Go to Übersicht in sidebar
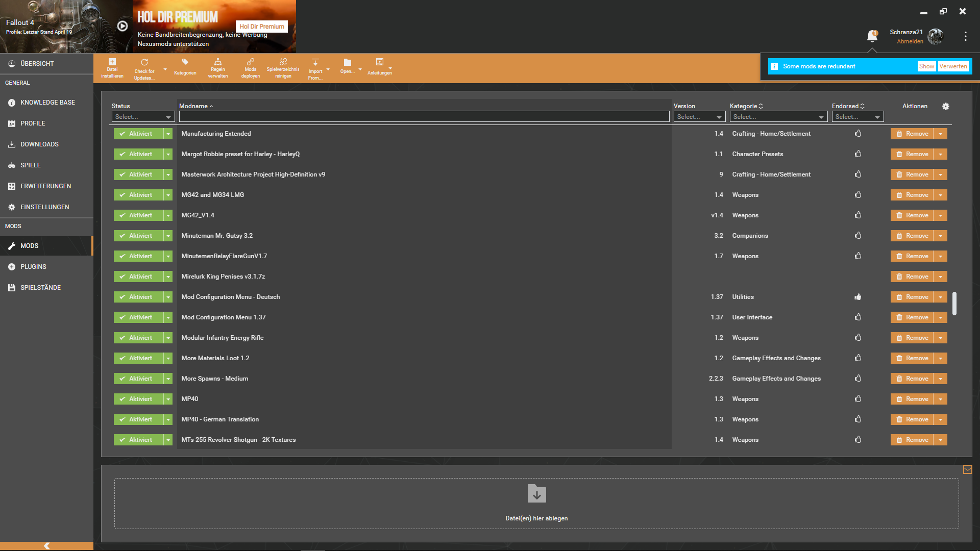The height and width of the screenshot is (551, 980). 46,64
